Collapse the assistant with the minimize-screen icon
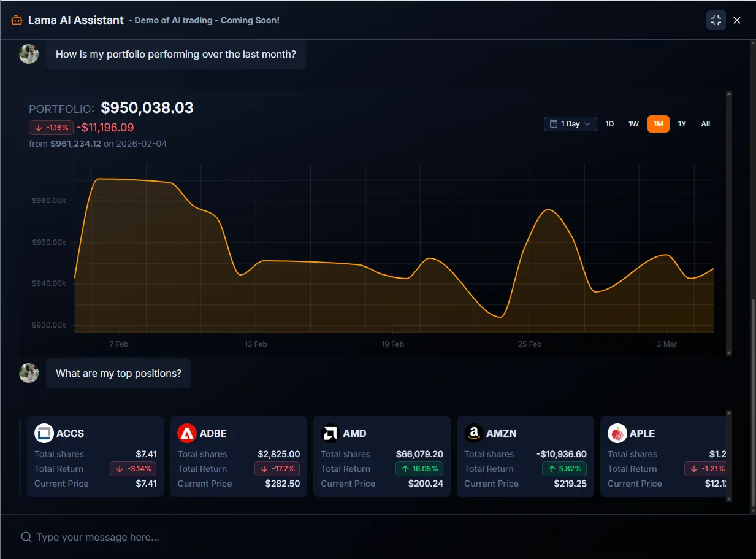 coord(716,20)
